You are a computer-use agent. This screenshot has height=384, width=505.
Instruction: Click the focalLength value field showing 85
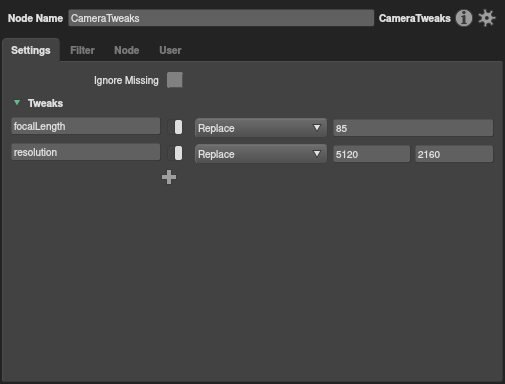point(413,128)
